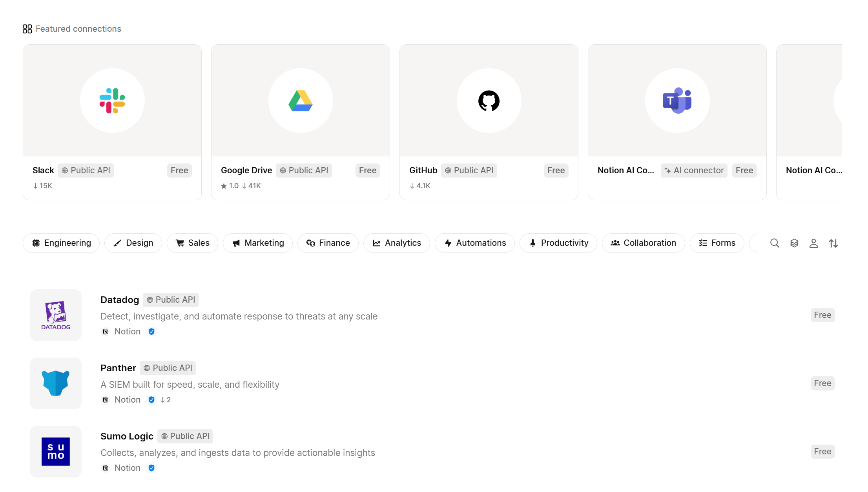Click the verified badge under Datadog
The height and width of the screenshot is (492, 868).
click(151, 332)
